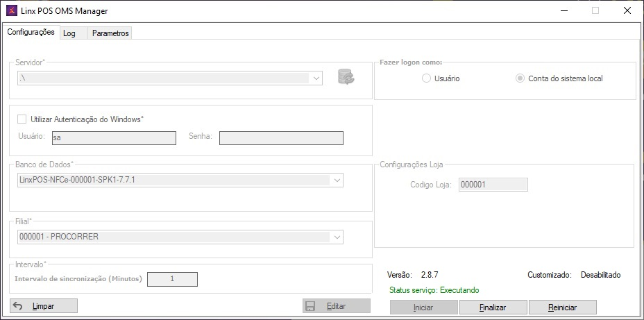The width and height of the screenshot is (644, 320).
Task: Click the Editar button
Action: click(x=337, y=306)
